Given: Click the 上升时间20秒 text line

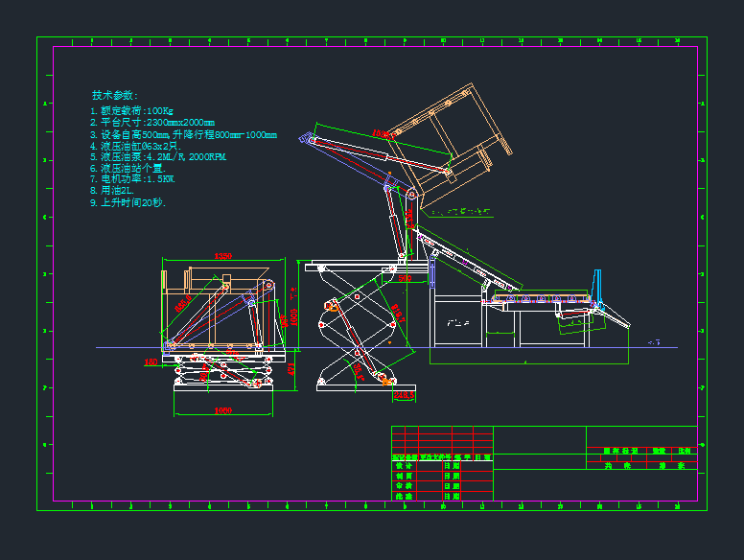Looking at the screenshot, I should coord(128,203).
